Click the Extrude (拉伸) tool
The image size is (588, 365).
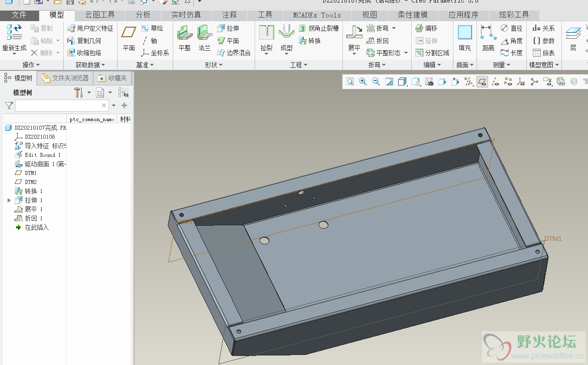pos(227,29)
